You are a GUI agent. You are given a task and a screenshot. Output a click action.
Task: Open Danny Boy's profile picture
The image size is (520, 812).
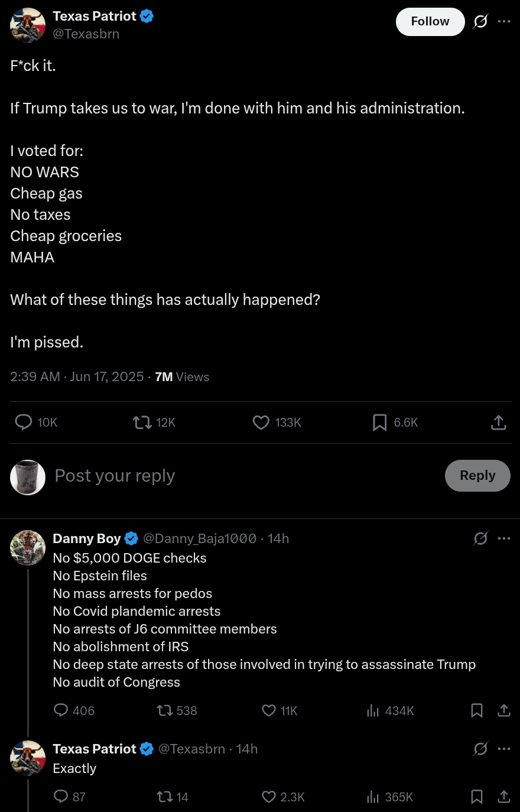(x=28, y=548)
